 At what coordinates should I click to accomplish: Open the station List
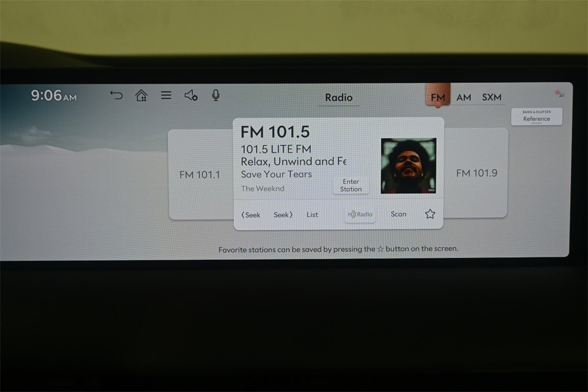pyautogui.click(x=312, y=215)
